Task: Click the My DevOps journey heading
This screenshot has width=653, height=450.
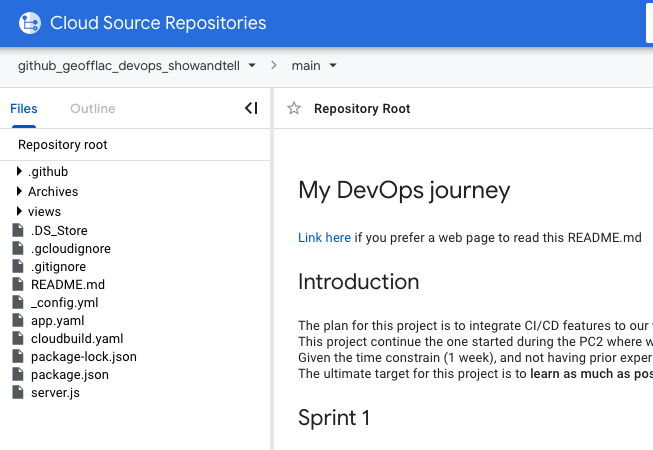Action: tap(404, 191)
